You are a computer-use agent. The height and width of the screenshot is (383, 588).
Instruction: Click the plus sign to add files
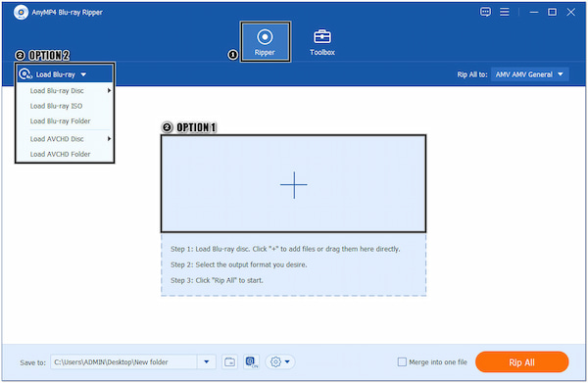294,185
